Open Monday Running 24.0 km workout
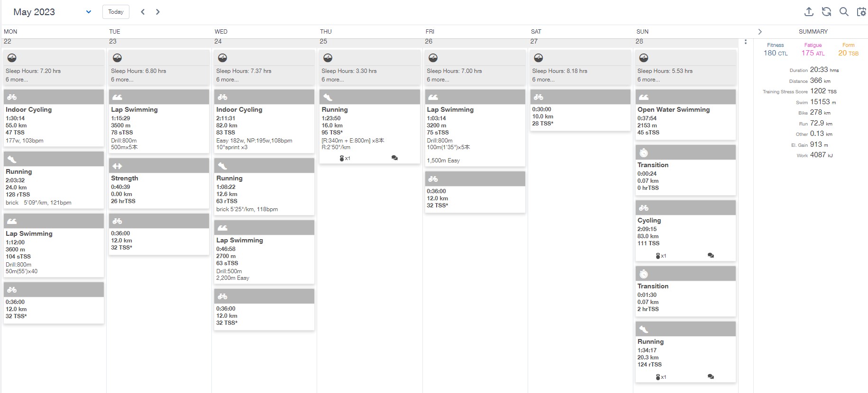Screen dimensions: 868x393 pos(54,180)
